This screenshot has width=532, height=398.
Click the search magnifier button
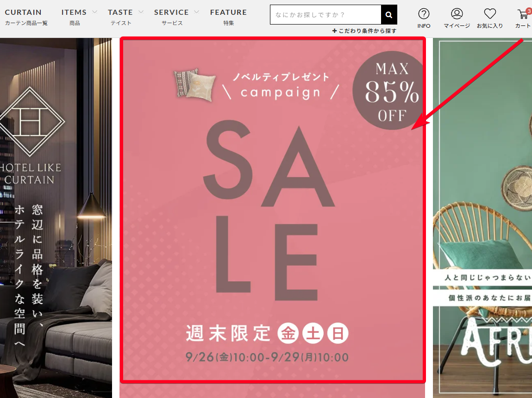pyautogui.click(x=389, y=14)
